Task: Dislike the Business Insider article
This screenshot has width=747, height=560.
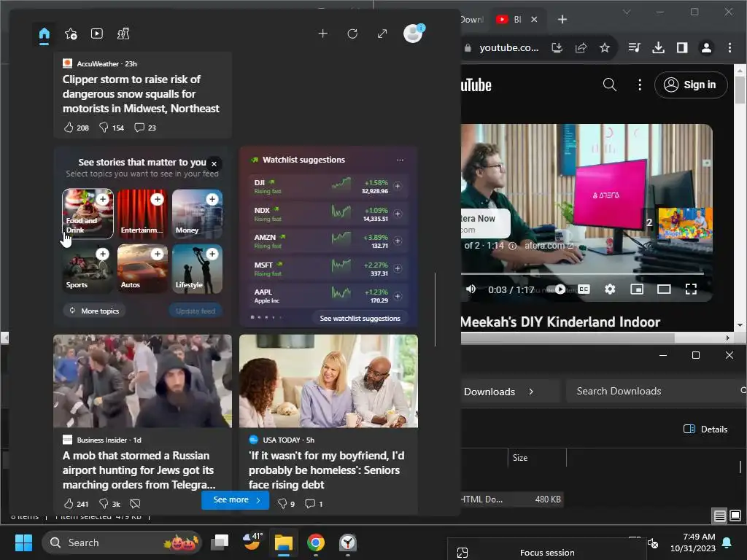Action: click(x=104, y=503)
